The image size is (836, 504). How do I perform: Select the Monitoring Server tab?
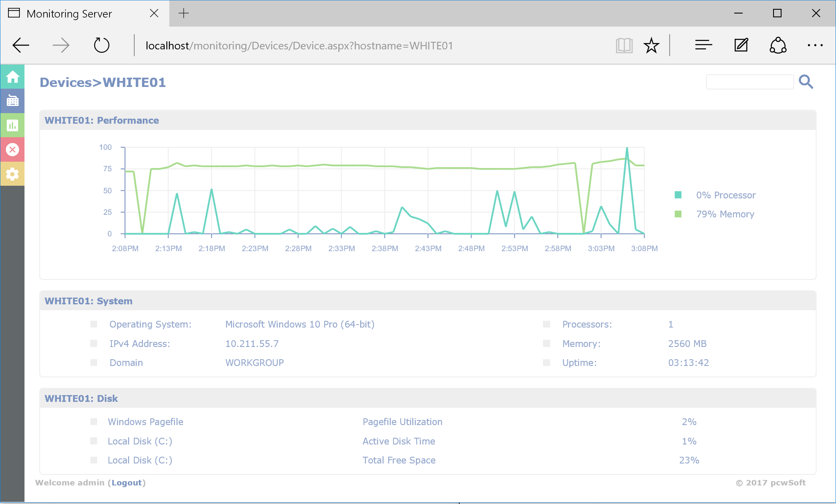(70, 14)
